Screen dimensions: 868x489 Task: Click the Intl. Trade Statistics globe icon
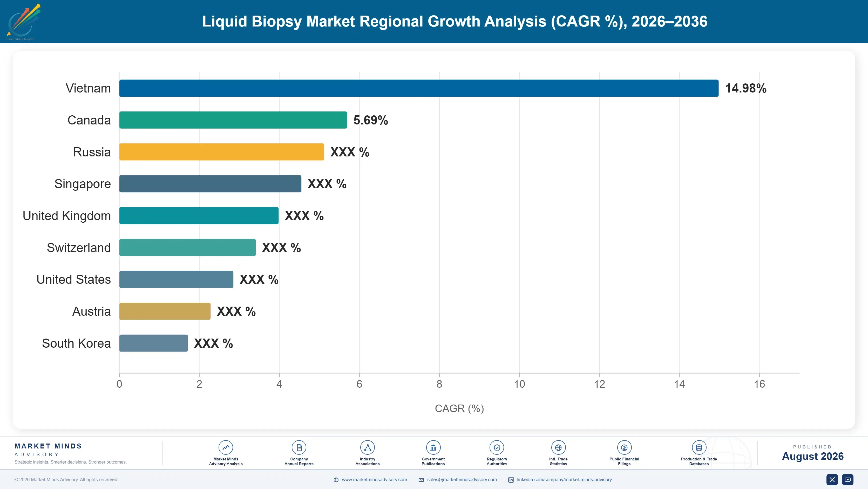(x=558, y=447)
